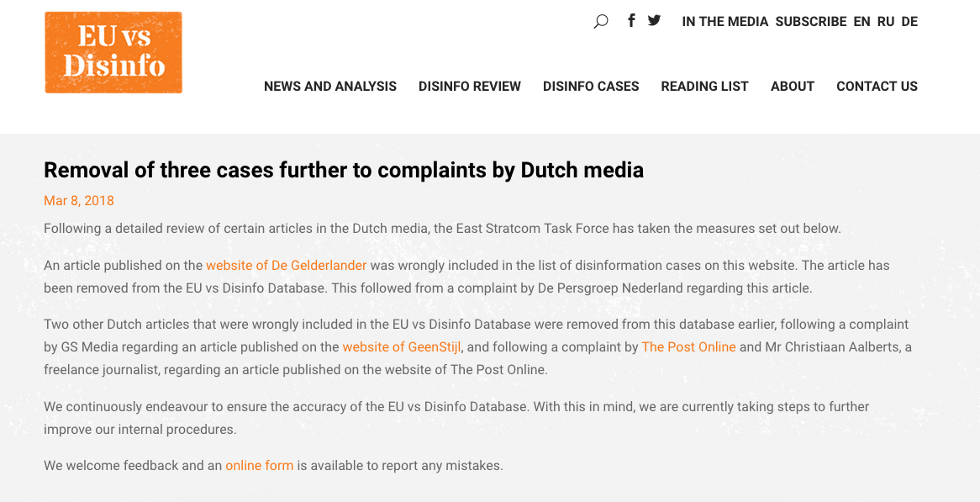Click the Subscribe link in header

[x=810, y=22]
